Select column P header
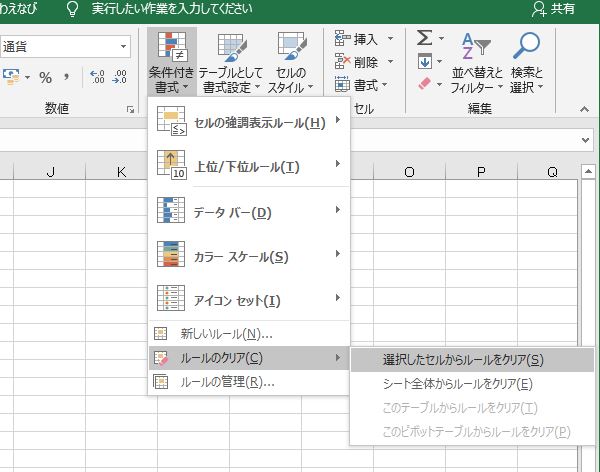This screenshot has width=600, height=472. 481,171
